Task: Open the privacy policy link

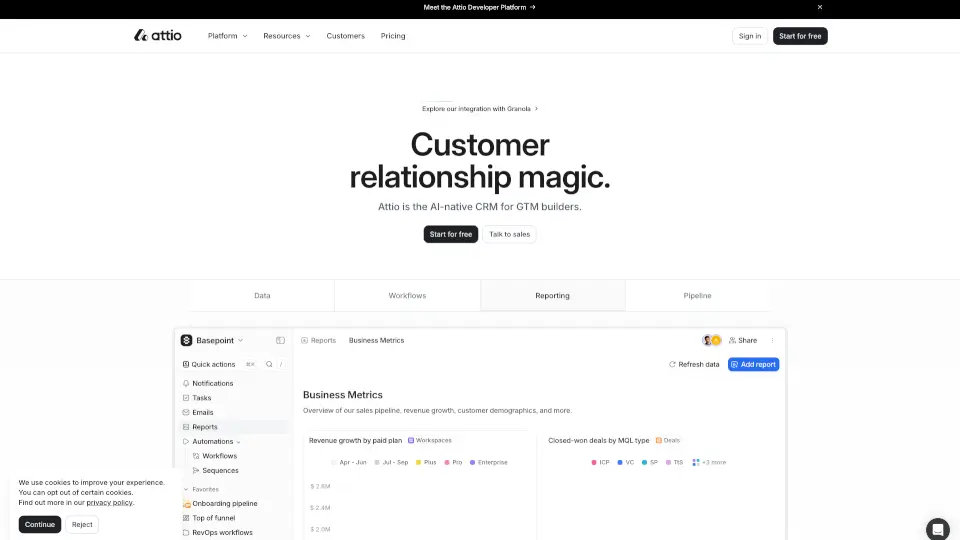Action: click(109, 502)
